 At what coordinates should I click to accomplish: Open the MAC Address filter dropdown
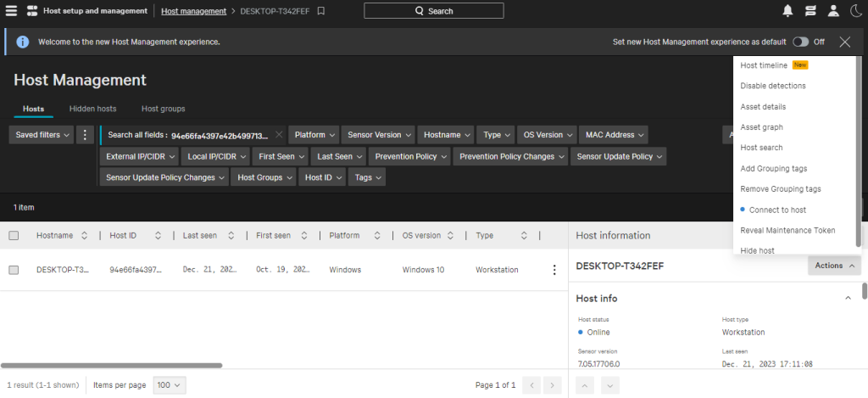[614, 135]
